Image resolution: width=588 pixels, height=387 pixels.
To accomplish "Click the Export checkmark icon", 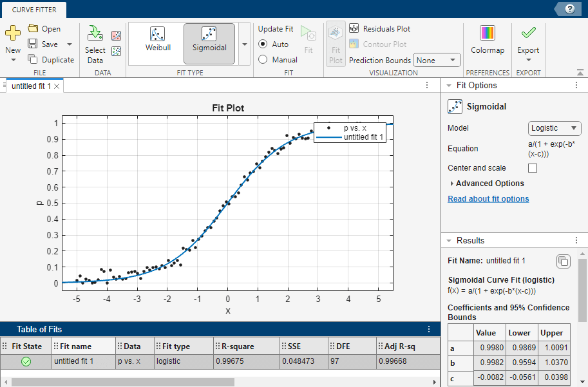I will (x=528, y=33).
